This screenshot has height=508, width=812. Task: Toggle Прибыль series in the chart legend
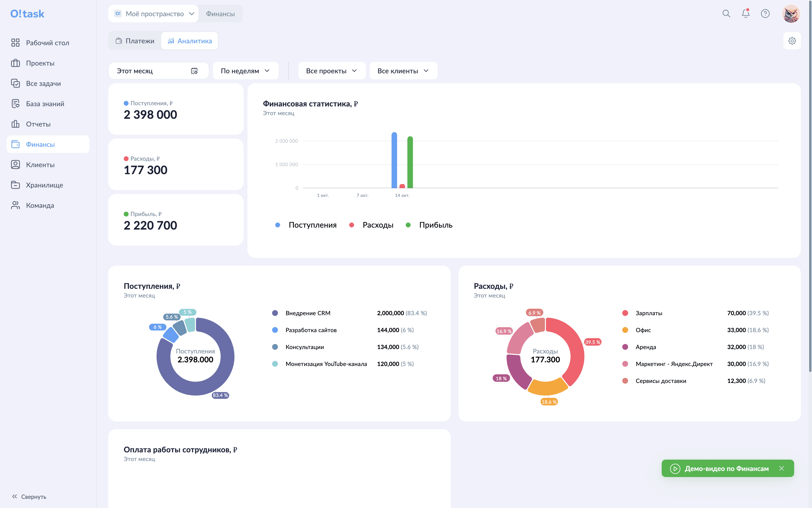(x=429, y=225)
